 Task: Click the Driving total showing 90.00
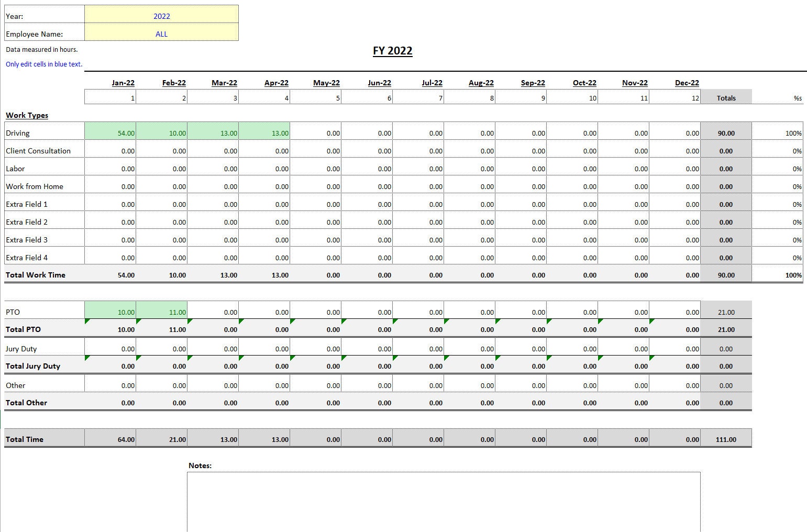pyautogui.click(x=725, y=133)
